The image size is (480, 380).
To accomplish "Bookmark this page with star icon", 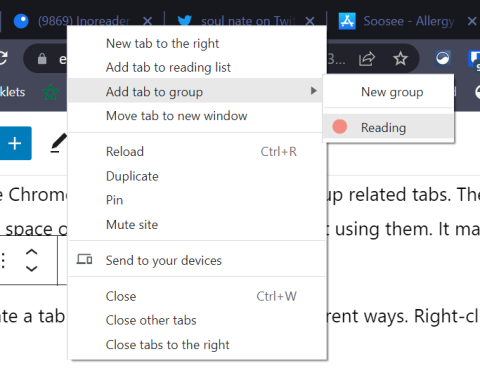I will (x=400, y=59).
